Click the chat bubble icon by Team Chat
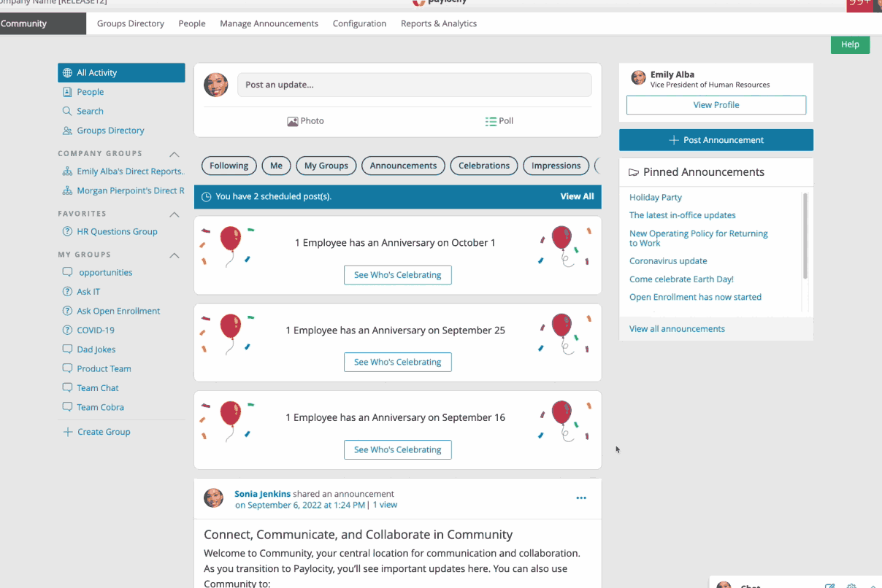 67,388
